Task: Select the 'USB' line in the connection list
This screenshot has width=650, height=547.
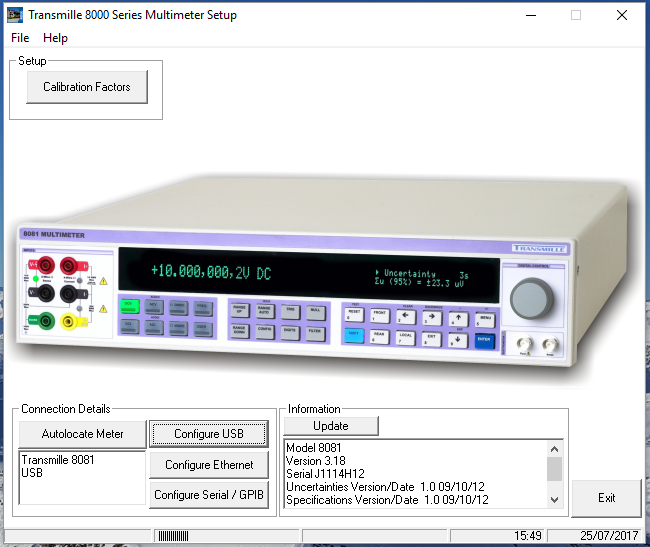Action: (x=32, y=473)
